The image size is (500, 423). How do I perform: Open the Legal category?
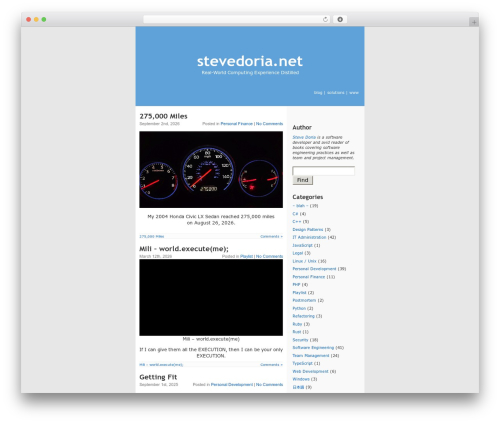(298, 253)
